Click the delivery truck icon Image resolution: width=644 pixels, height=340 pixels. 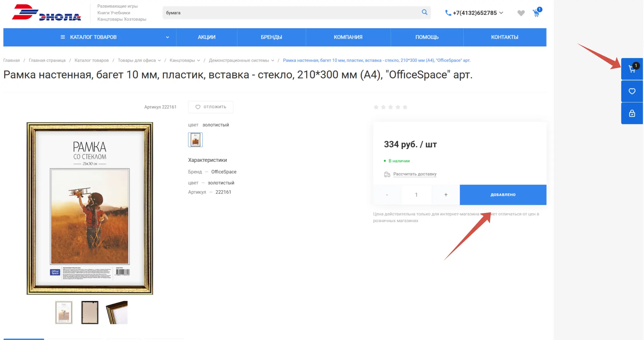387,174
